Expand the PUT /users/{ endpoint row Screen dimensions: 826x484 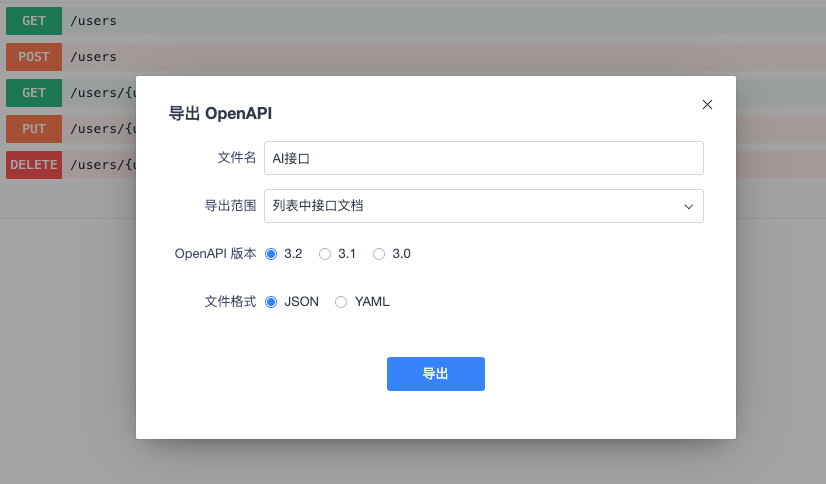pyautogui.click(x=71, y=129)
